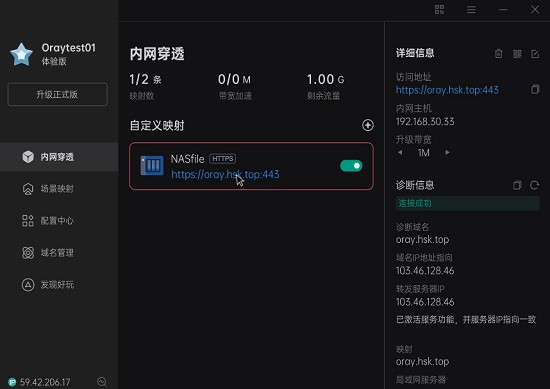Add a new custom mapping with the plus icon

(x=368, y=125)
